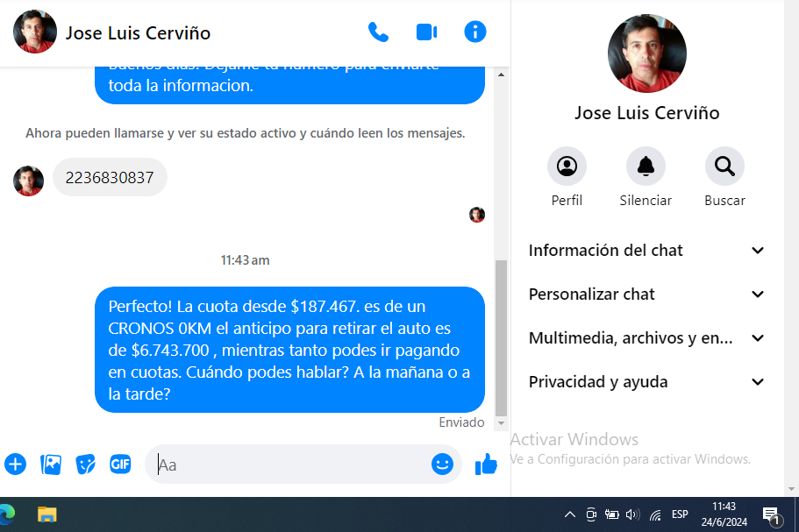Expand Información del chat section

tap(646, 251)
